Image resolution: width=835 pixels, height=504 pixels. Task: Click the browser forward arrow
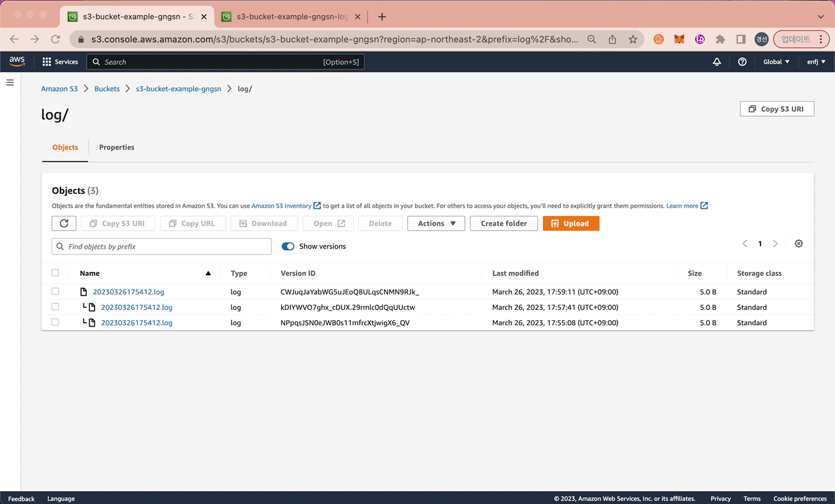(35, 39)
